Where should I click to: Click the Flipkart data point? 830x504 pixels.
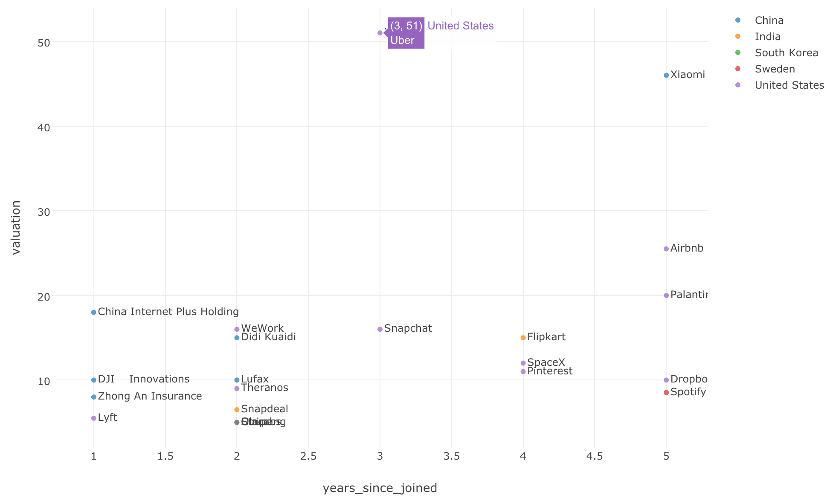523,337
